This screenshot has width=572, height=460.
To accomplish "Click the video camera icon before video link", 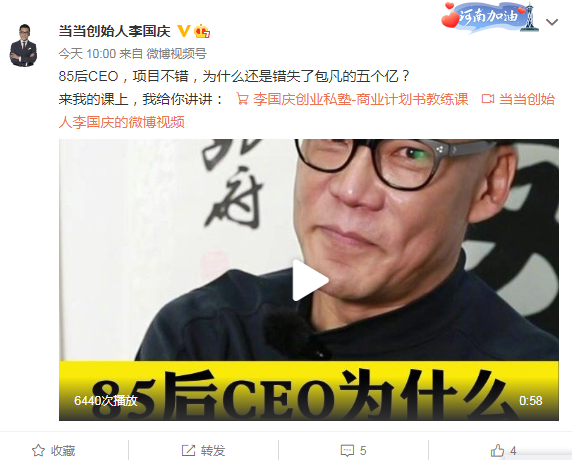I will coord(488,99).
